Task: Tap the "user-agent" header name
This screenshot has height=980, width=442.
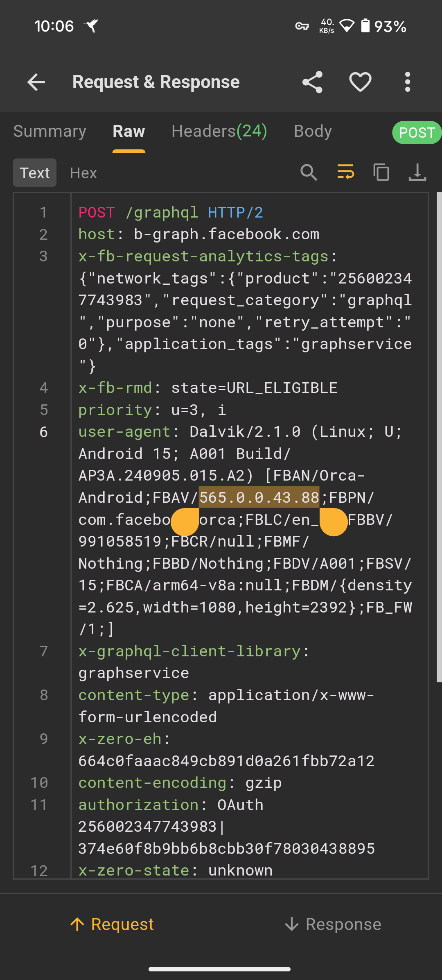Action: click(124, 432)
